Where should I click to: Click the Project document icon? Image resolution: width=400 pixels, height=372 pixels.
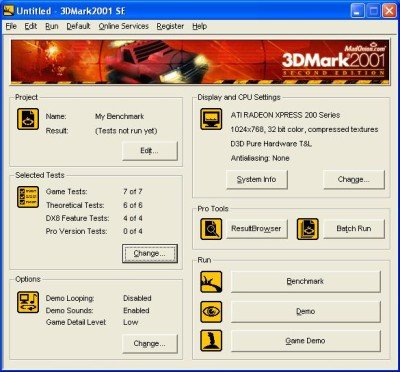28,119
